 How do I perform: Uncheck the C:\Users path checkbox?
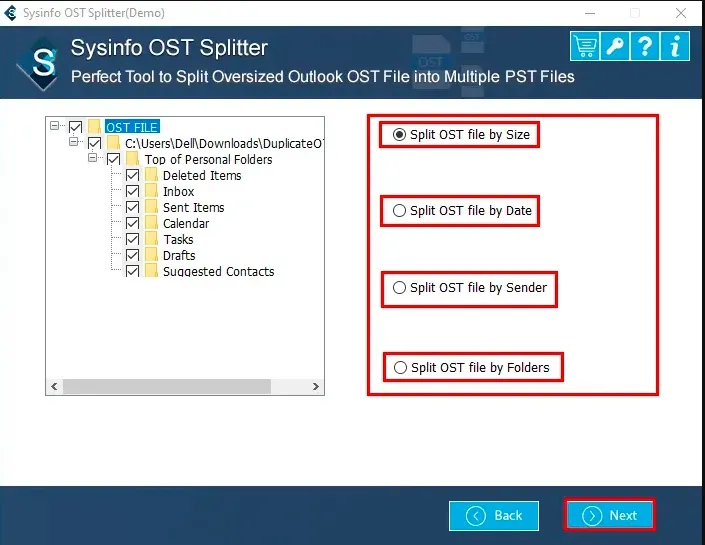pos(94,143)
